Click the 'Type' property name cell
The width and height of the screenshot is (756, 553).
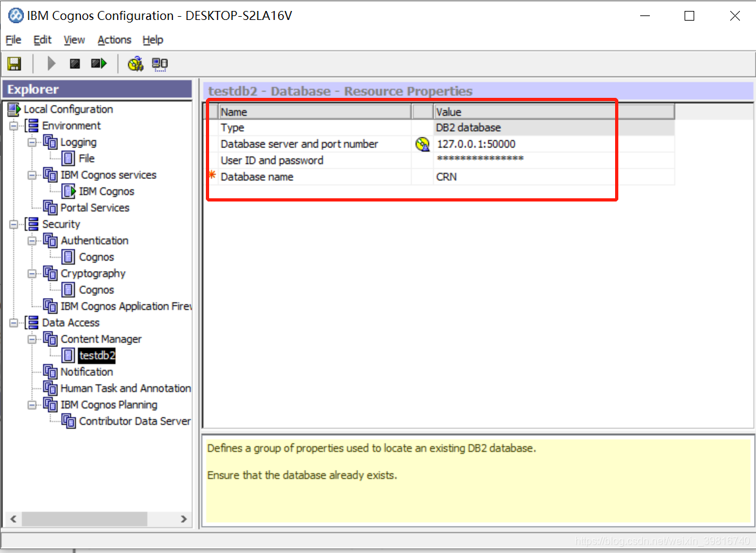(315, 128)
